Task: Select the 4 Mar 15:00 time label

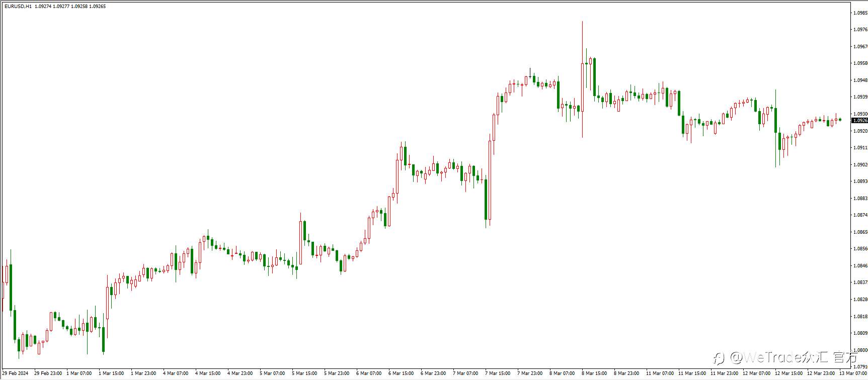Action: click(x=208, y=373)
